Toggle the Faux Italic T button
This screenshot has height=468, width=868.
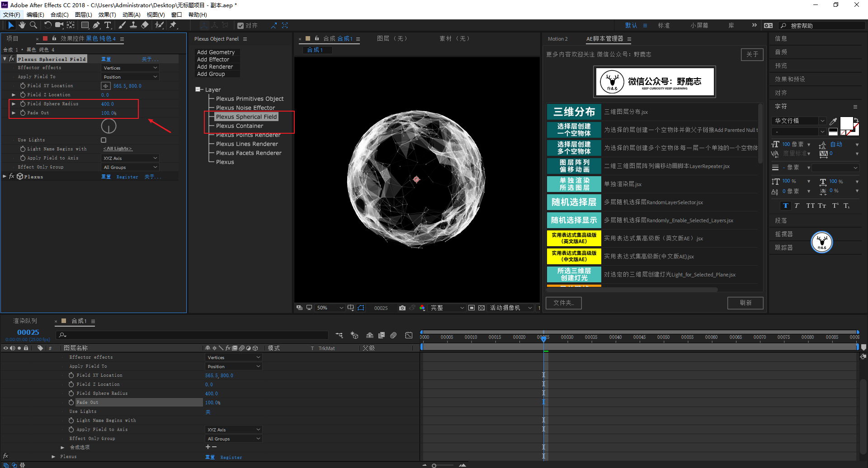tap(797, 206)
